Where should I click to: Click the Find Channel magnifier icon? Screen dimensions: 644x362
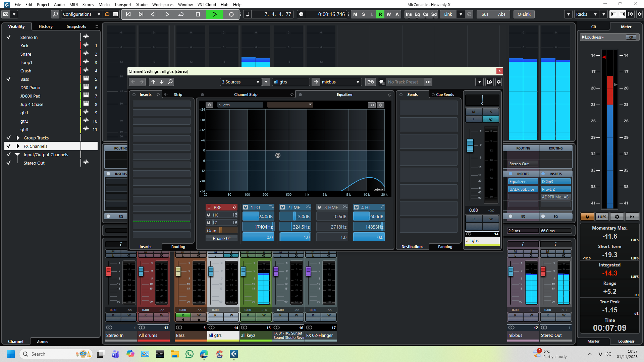coord(55,14)
